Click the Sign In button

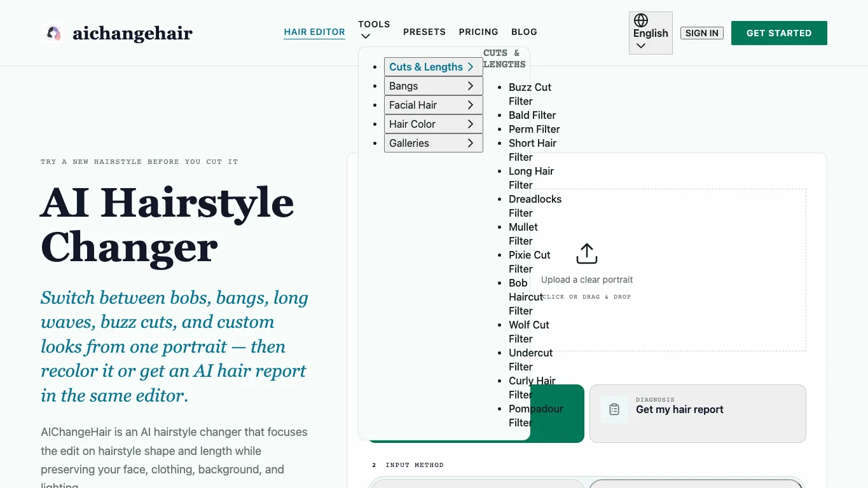coord(702,33)
